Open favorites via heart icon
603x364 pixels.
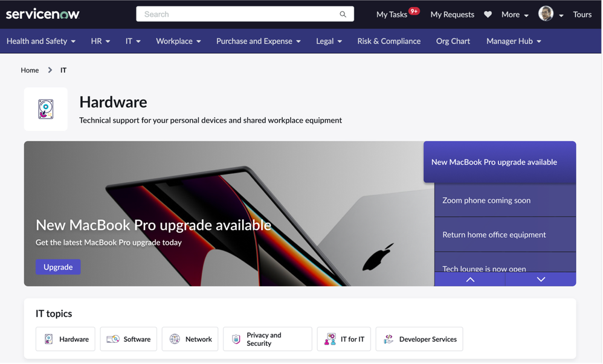click(x=488, y=14)
